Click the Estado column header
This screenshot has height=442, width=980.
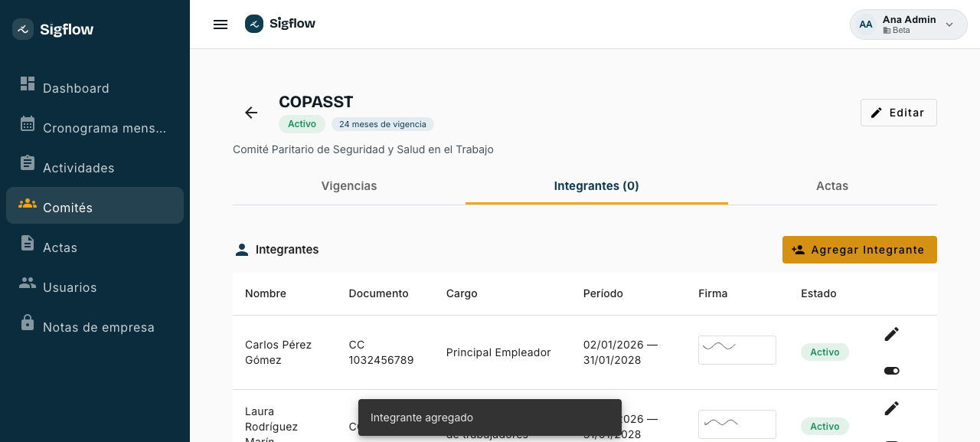pyautogui.click(x=818, y=293)
